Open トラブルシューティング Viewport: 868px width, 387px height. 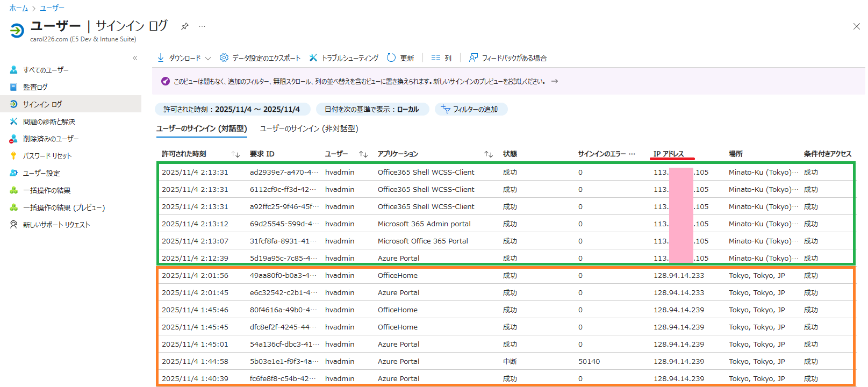tap(344, 58)
